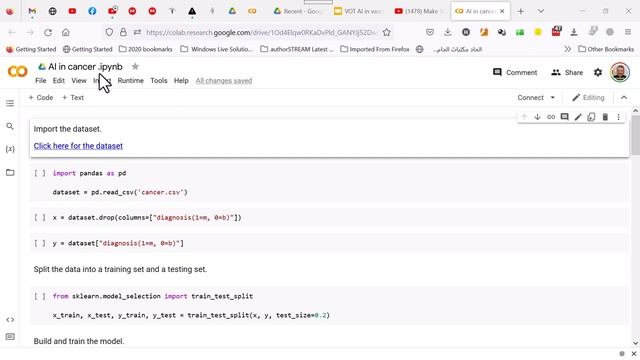Go back with Firefox back arrow

12,33
